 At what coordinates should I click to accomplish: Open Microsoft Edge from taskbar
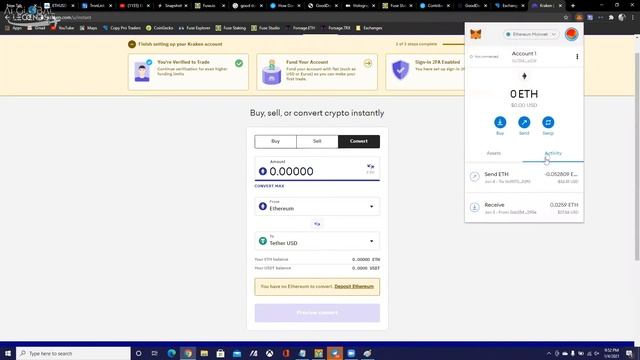tap(171, 353)
